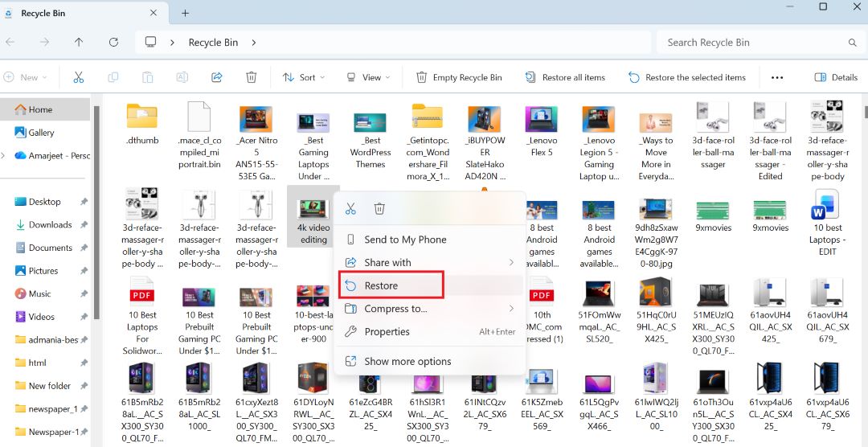
Task: Click the Rename icon in toolbar
Action: 182,77
